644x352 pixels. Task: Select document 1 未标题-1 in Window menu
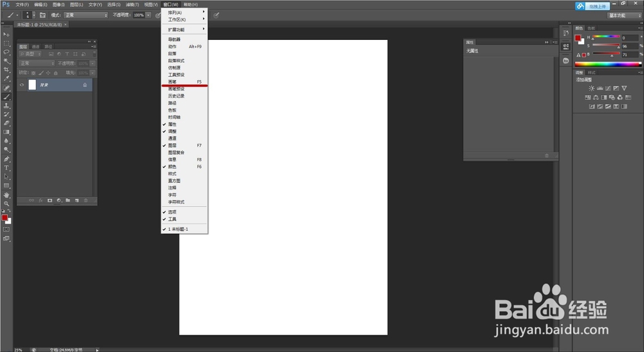point(184,229)
